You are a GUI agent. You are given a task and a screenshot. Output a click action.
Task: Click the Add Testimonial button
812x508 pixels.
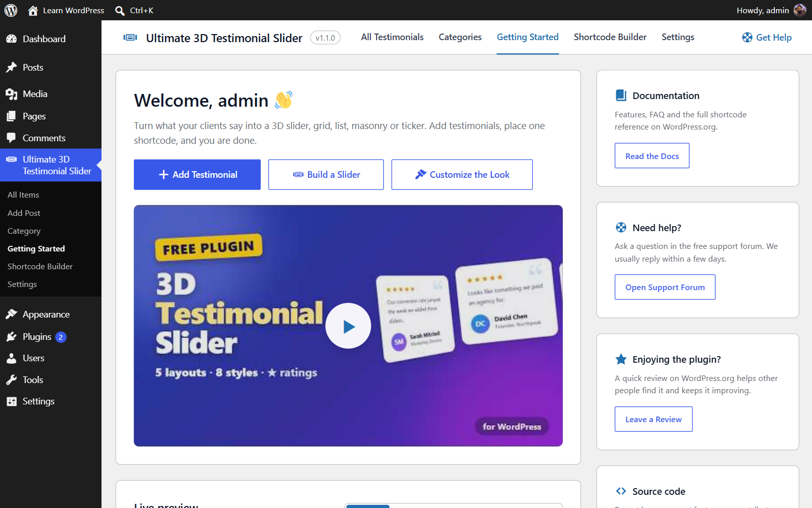click(197, 175)
